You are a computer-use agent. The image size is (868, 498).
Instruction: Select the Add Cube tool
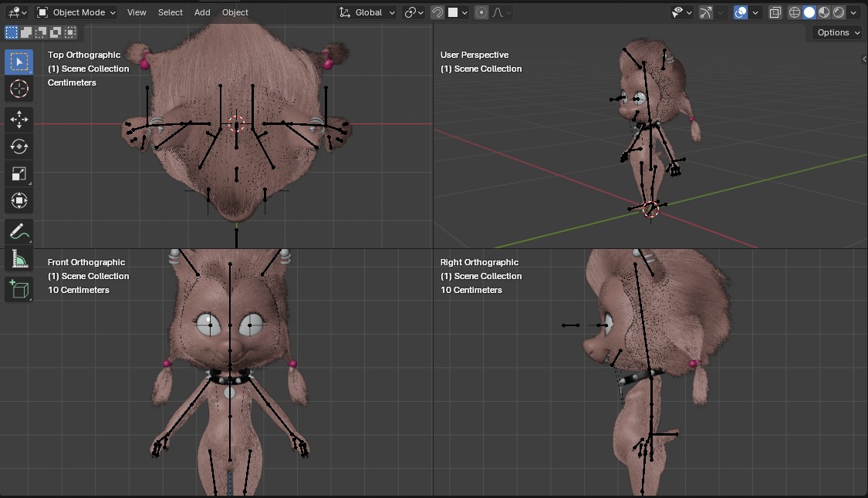[x=19, y=289]
